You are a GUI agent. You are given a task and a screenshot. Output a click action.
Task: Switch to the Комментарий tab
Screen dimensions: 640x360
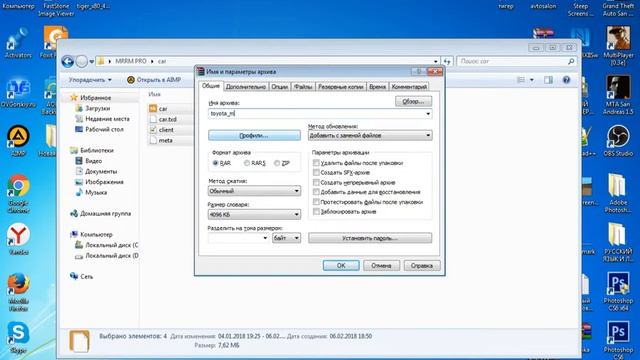pos(409,87)
